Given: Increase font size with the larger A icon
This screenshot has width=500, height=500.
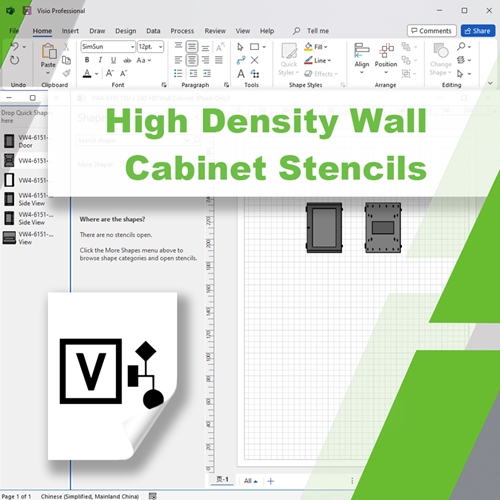Looking at the screenshot, I should click(110, 73).
